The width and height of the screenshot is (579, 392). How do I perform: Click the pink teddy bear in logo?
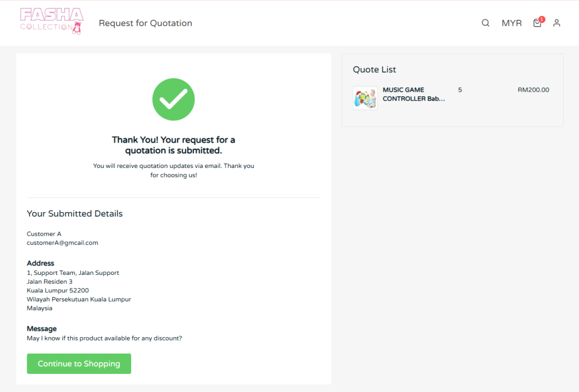tap(77, 28)
